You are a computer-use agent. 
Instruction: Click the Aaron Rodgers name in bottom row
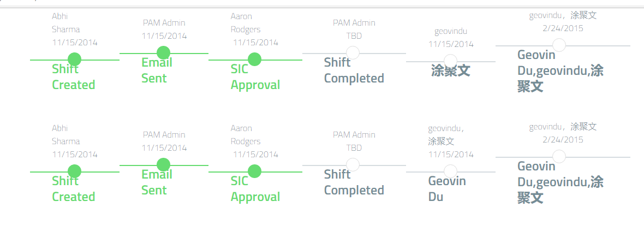[x=246, y=135]
